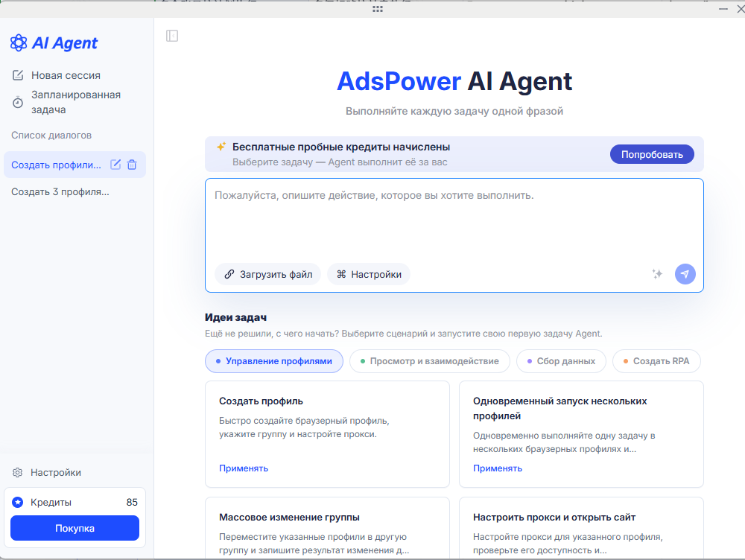Viewport: 745px width, 560px height.
Task: Click Применять under Создать профиль
Action: click(244, 468)
